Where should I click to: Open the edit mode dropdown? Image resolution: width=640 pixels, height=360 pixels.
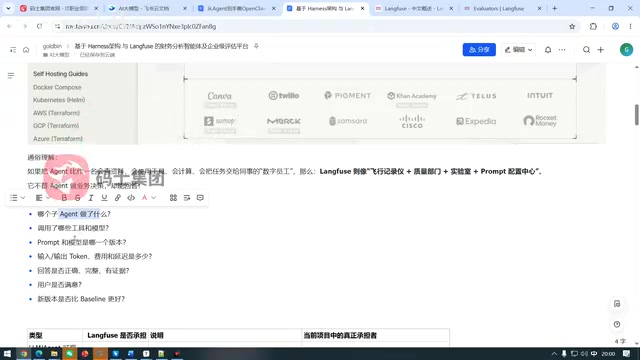tap(518, 49)
